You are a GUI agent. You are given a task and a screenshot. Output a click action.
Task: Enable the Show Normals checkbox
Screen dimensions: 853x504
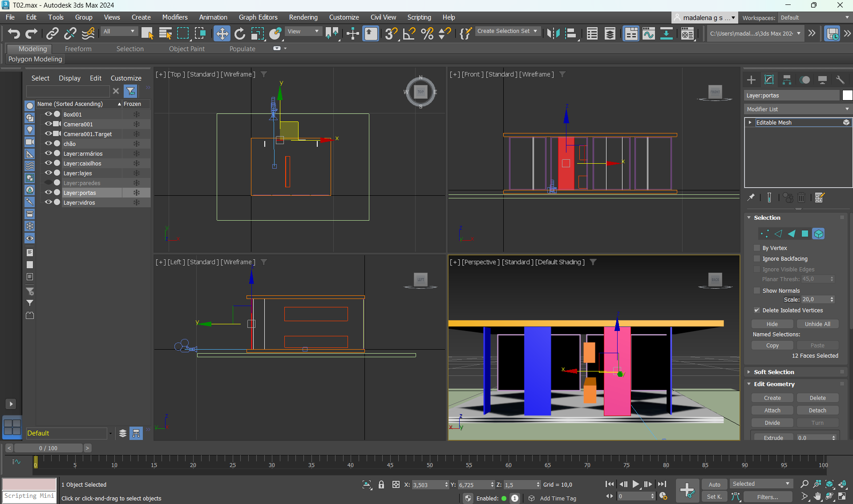(x=757, y=291)
